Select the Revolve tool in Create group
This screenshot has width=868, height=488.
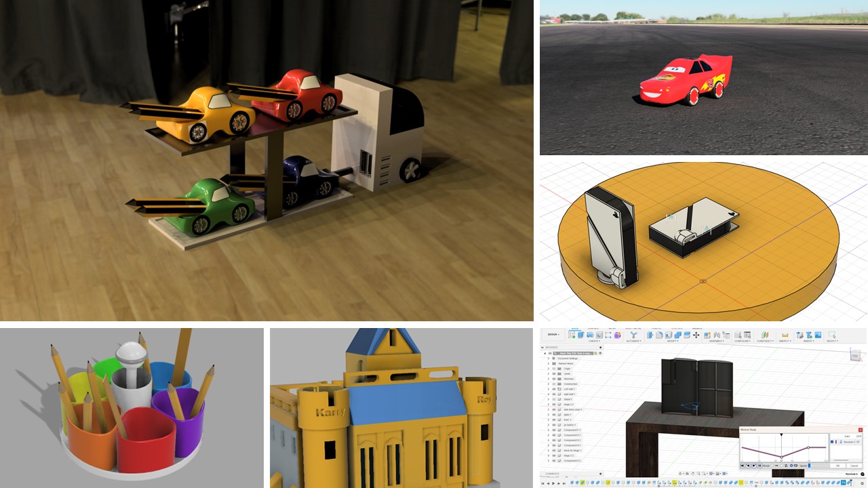point(590,335)
